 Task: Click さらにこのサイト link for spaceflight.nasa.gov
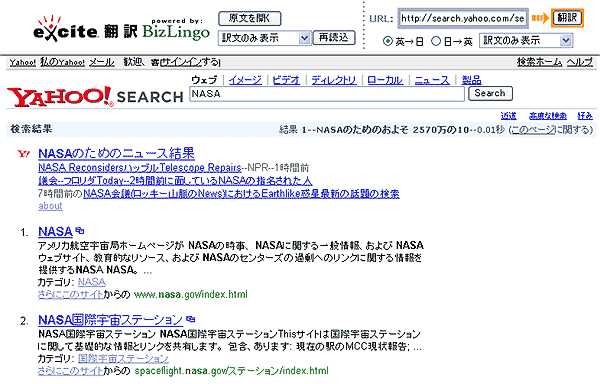(71, 370)
